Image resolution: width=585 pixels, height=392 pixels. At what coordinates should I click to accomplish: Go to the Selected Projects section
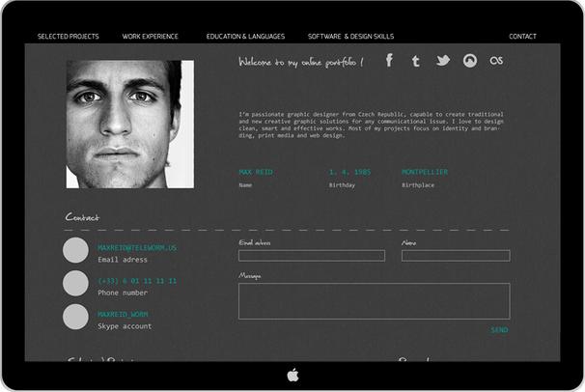(69, 37)
